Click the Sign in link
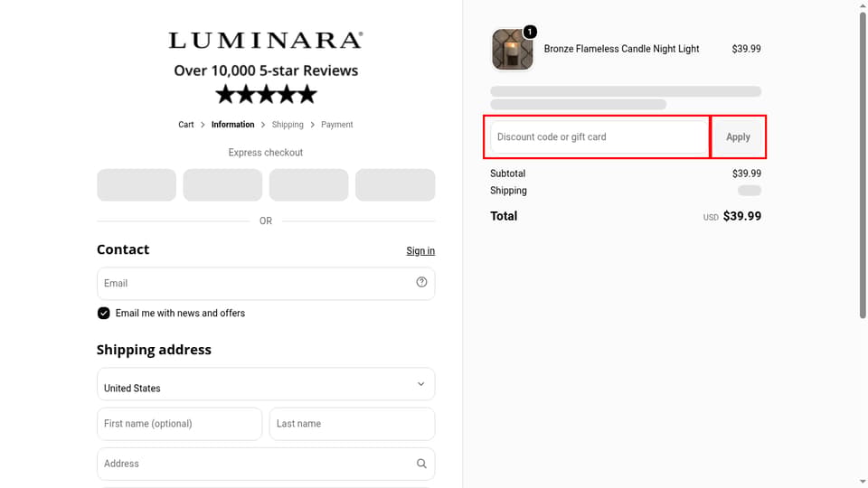The width and height of the screenshot is (868, 488). pyautogui.click(x=420, y=250)
